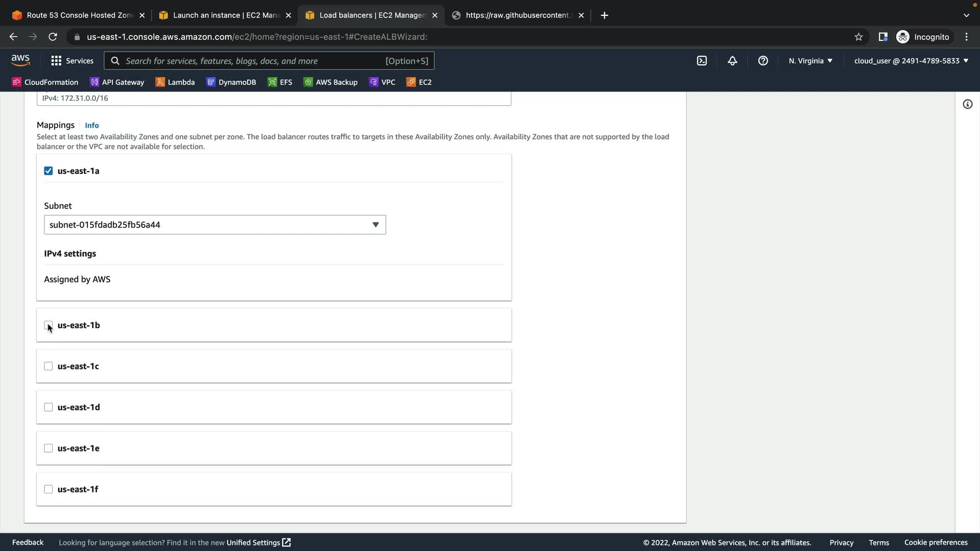Open the AWS support help icon
Viewport: 980px width, 551px height.
(763, 61)
